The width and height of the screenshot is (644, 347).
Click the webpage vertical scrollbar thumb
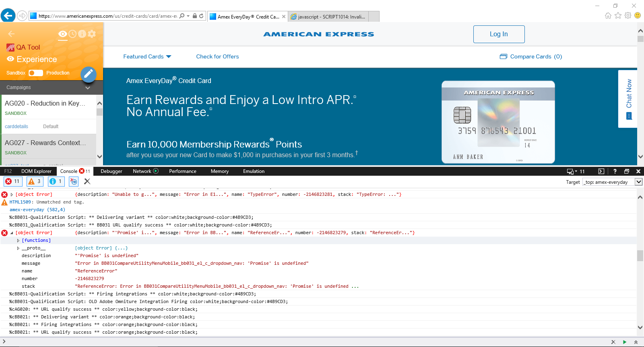640,39
